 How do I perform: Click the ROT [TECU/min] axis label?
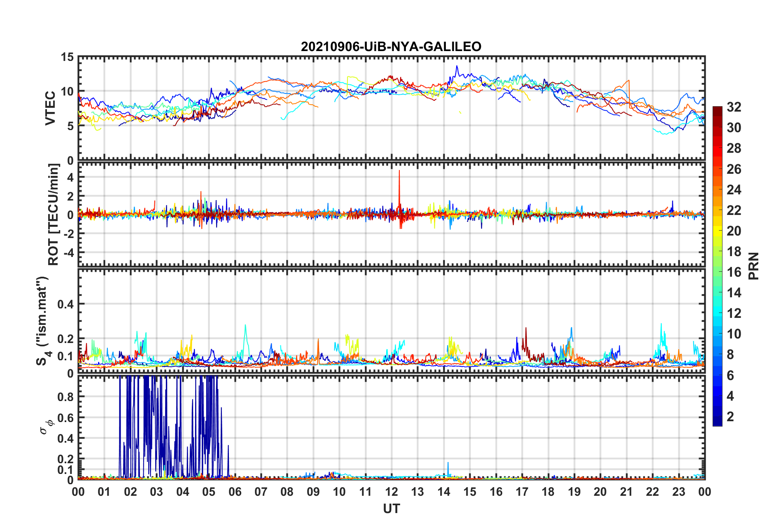pos(54,215)
